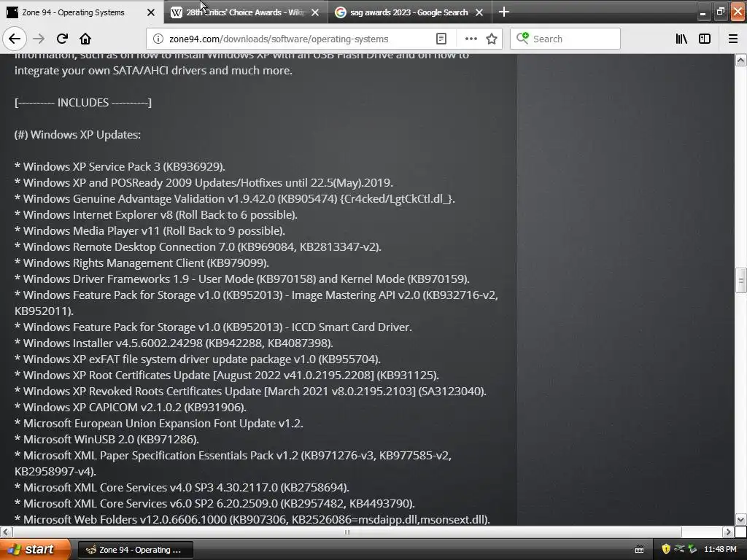
Task: Click 'Microsoft Web Folders v12.0.6606.1000' line
Action: (252, 519)
